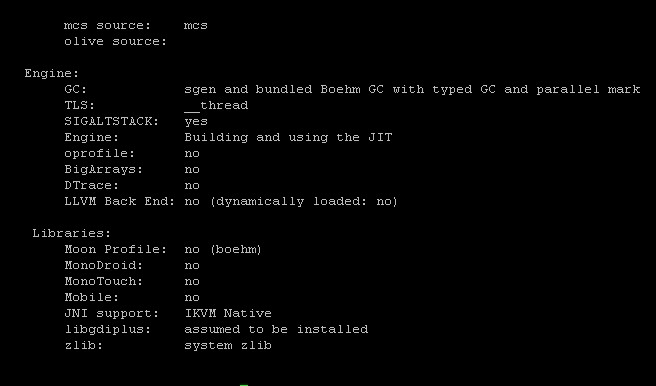Click the 'MonoDroid:' label
The height and width of the screenshot is (386, 656).
click(103, 266)
